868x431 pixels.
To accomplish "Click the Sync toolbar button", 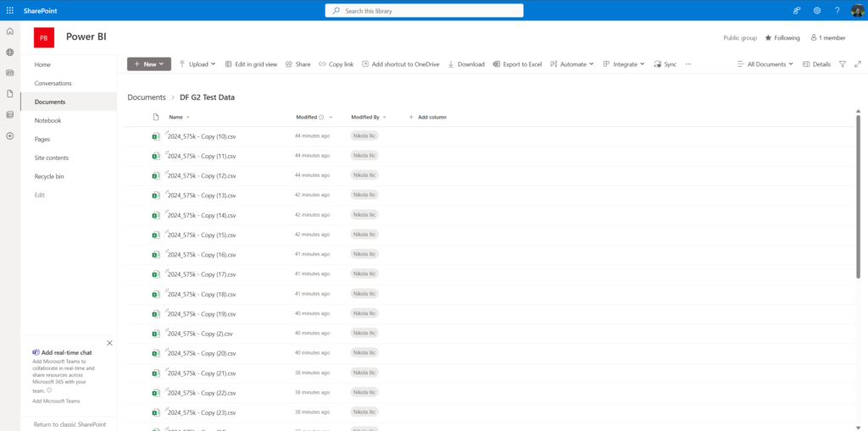I will [665, 64].
